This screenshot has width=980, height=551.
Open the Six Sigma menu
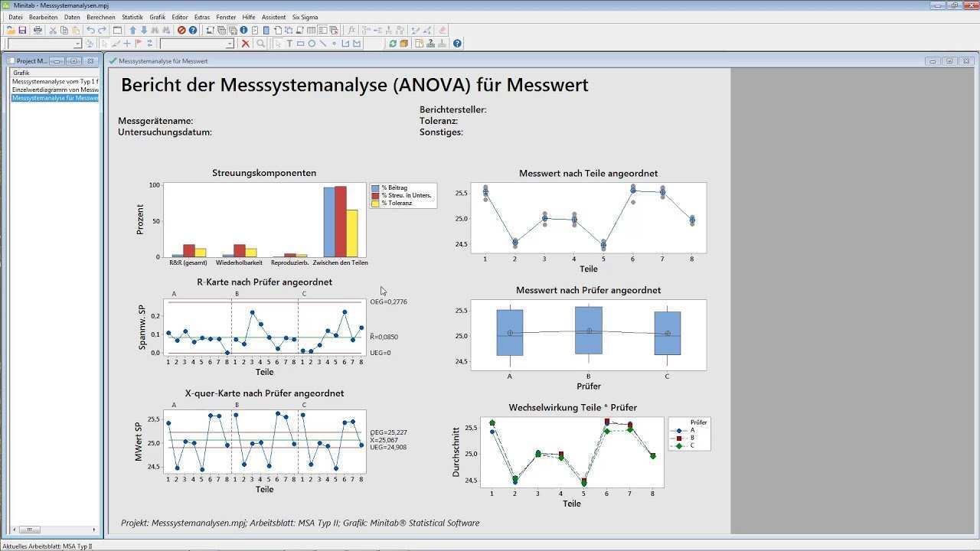point(305,17)
